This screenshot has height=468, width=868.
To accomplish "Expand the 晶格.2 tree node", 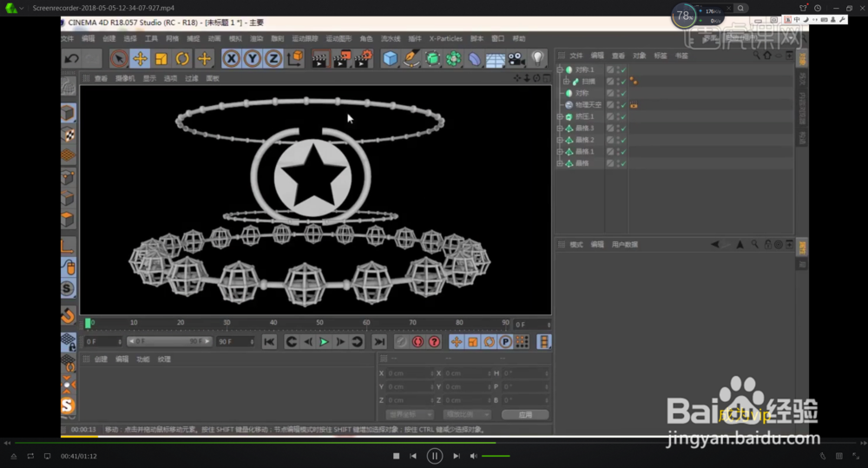I will [x=560, y=140].
